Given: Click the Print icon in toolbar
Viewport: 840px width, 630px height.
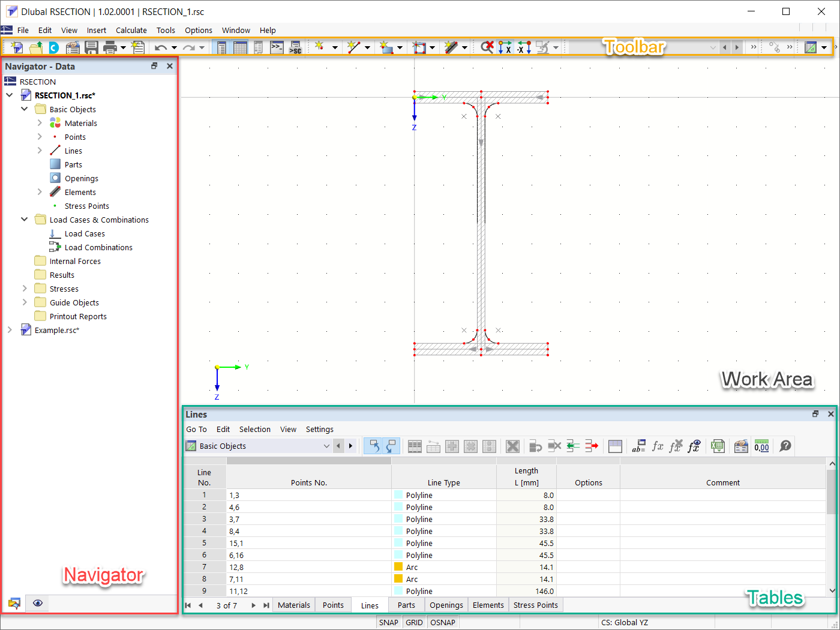Looking at the screenshot, I should point(110,47).
